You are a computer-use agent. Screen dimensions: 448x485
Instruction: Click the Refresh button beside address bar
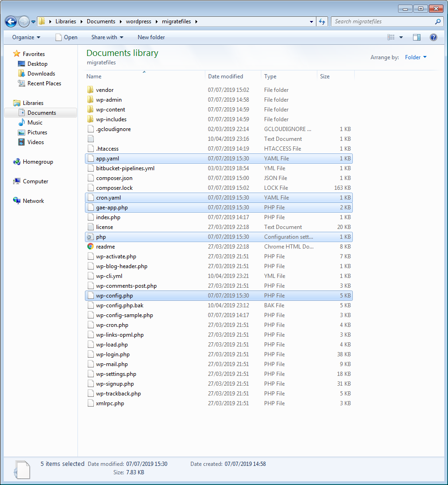point(322,21)
